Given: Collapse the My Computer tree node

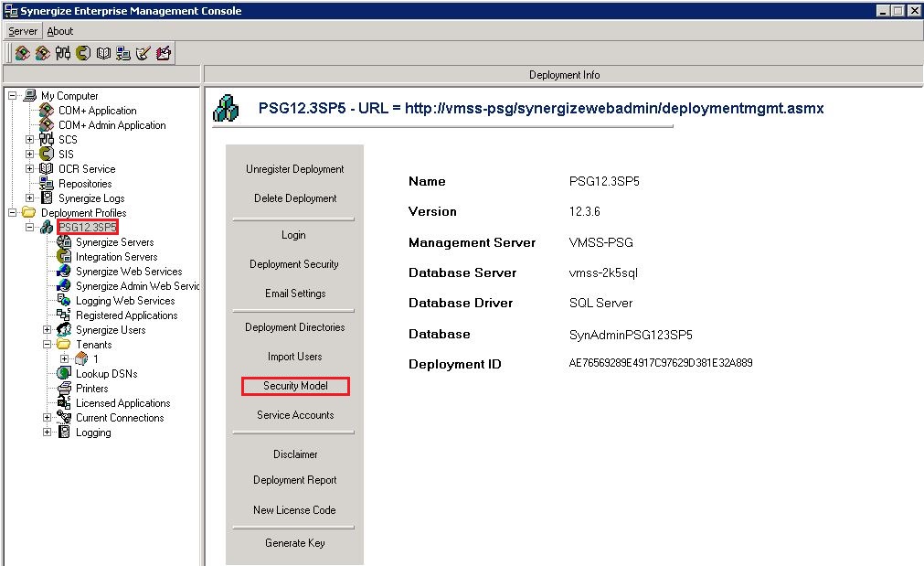Looking at the screenshot, I should point(13,95).
